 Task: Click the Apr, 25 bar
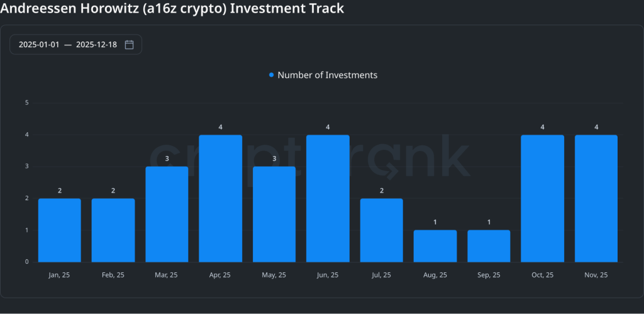coord(221,199)
